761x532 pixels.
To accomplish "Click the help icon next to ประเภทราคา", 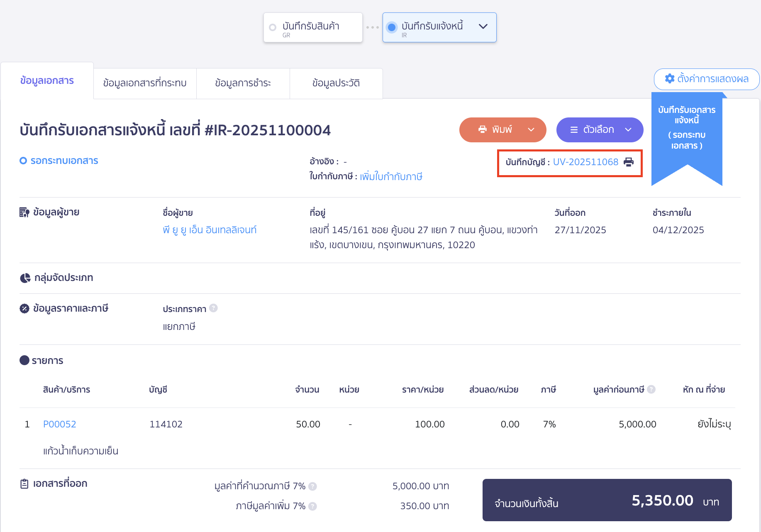I will tap(213, 308).
